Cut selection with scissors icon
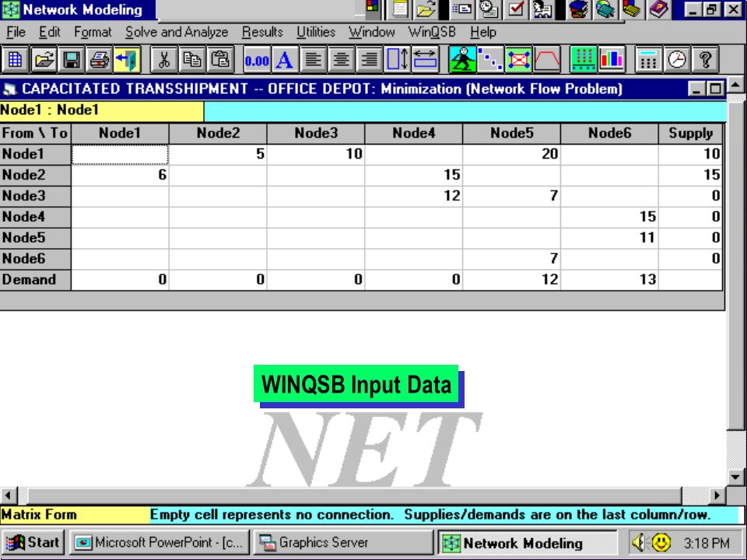 click(x=164, y=60)
